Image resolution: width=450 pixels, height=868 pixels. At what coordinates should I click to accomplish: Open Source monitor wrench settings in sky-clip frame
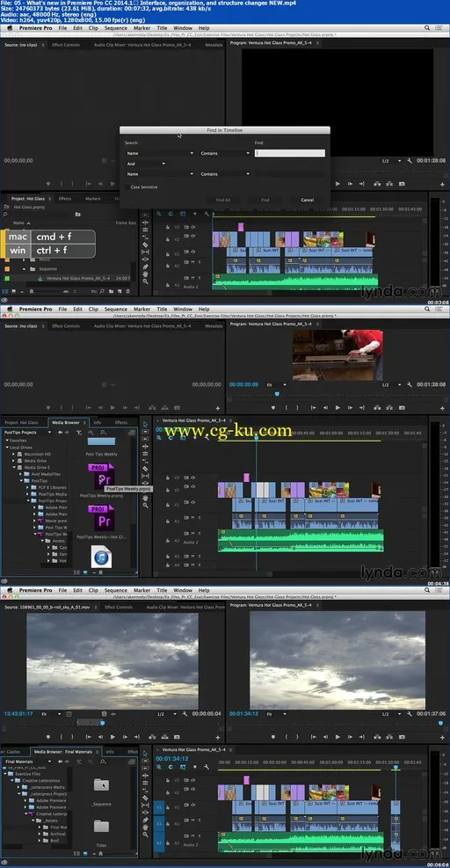pos(185,714)
